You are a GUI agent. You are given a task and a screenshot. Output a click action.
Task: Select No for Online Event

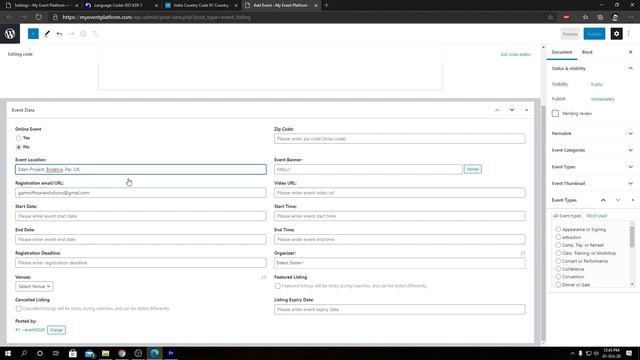18,147
